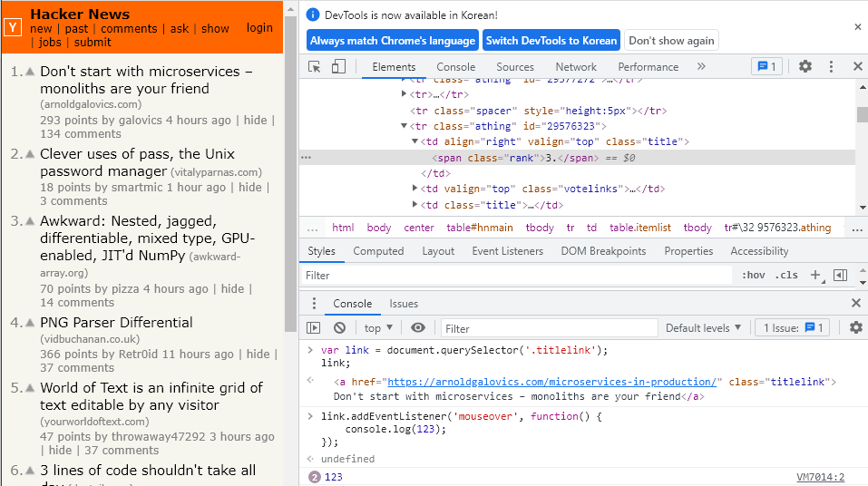Show more DevTools tabs chevron
868x486 pixels.
pos(701,66)
